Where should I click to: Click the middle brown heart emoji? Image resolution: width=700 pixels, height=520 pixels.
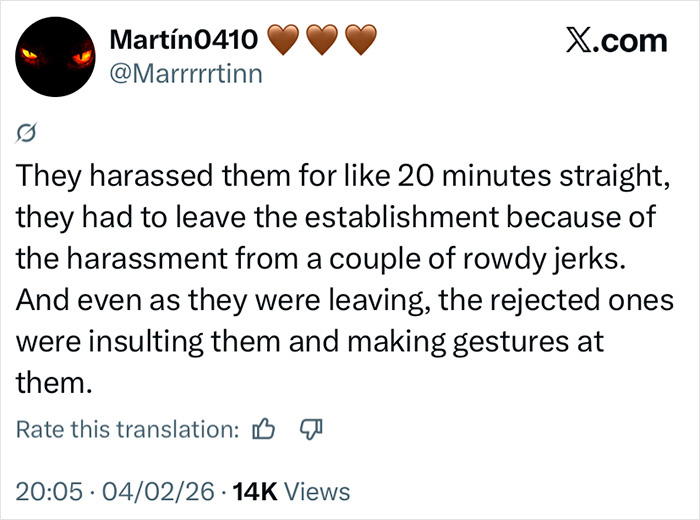[324, 40]
